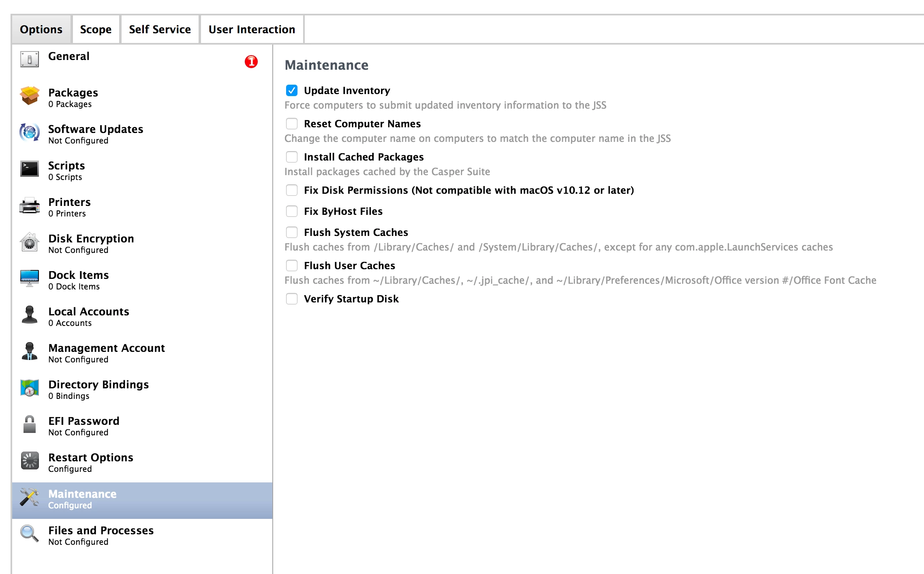Open the Directory Bindings payload

pos(98,389)
